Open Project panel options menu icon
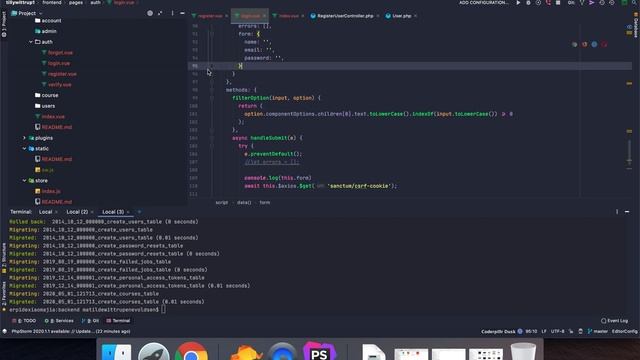Image resolution: width=640 pixels, height=360 pixels. point(172,13)
